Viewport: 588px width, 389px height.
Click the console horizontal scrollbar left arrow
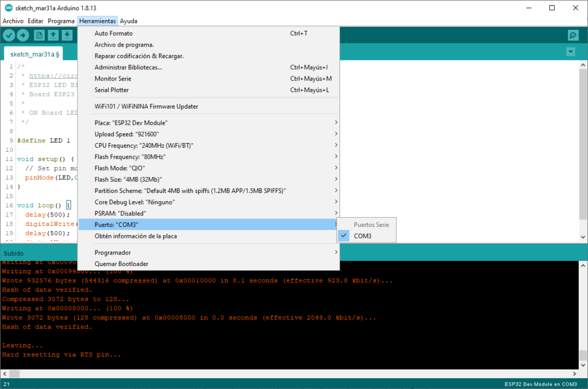(5, 373)
